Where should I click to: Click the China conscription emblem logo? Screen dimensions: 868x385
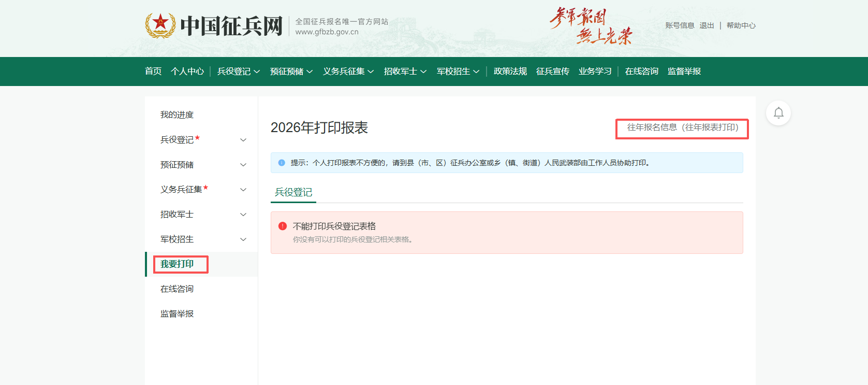[160, 25]
